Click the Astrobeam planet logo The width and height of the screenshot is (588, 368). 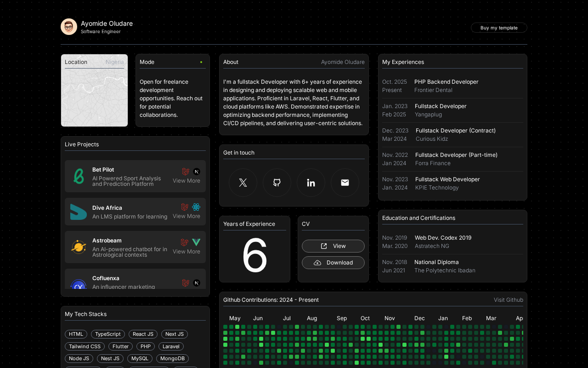pos(79,247)
